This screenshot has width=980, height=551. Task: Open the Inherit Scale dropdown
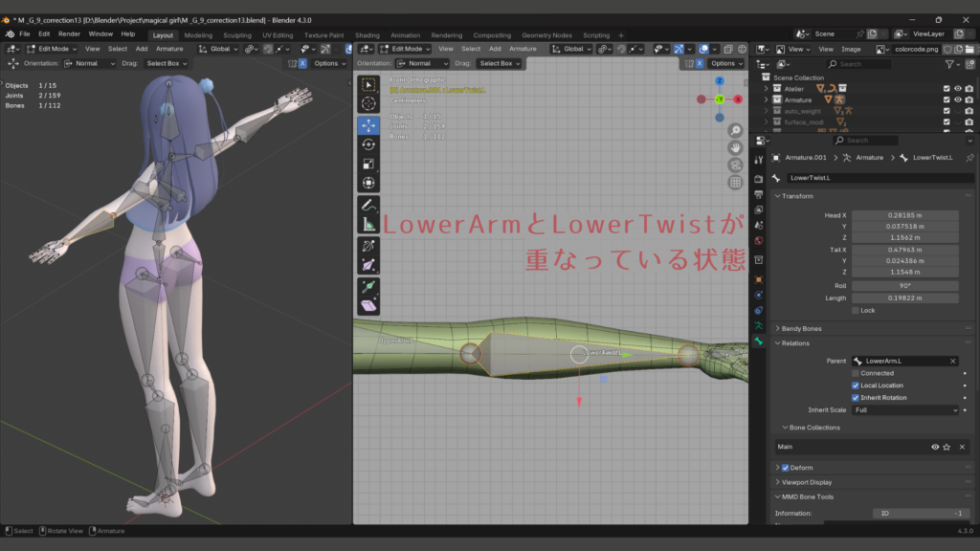coord(904,410)
